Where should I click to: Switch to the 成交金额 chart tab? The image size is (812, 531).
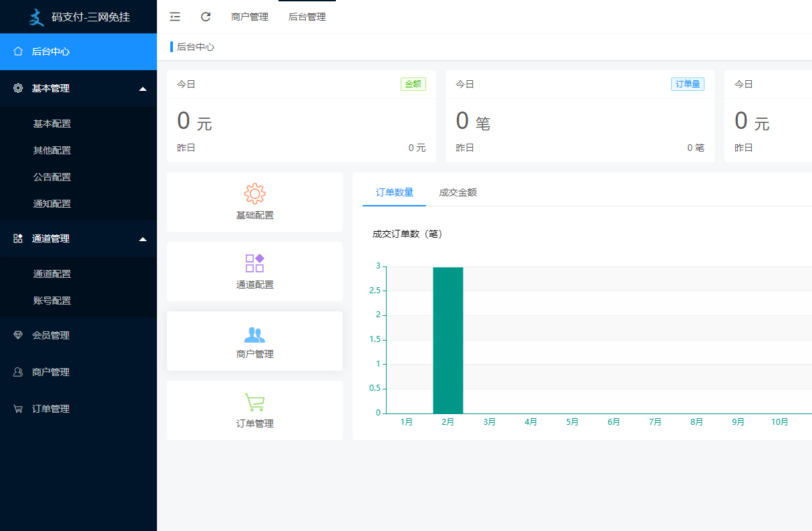click(x=457, y=192)
